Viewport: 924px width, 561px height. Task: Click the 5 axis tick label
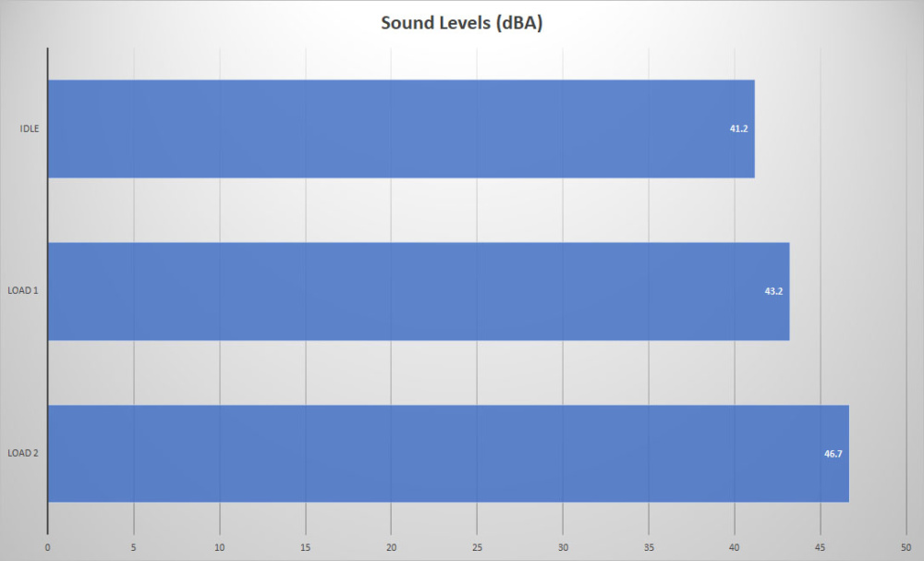(134, 547)
